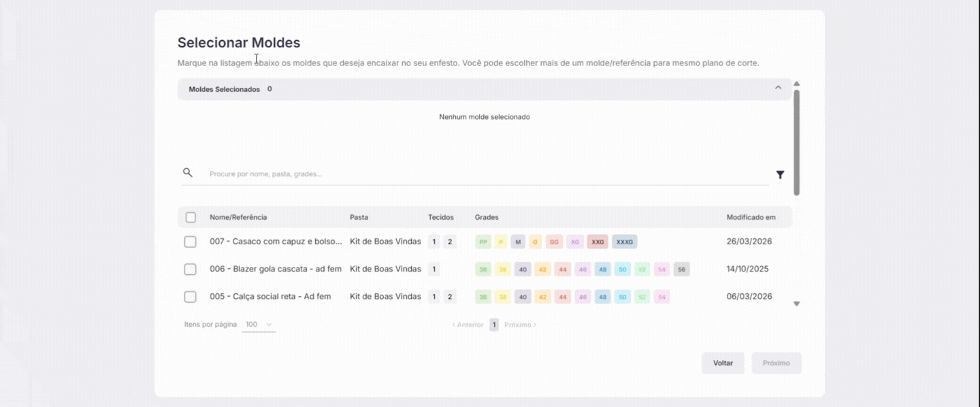Click Kit de Boas Vindas in Casaco row
Screen dimensions: 980x407
[385, 242]
